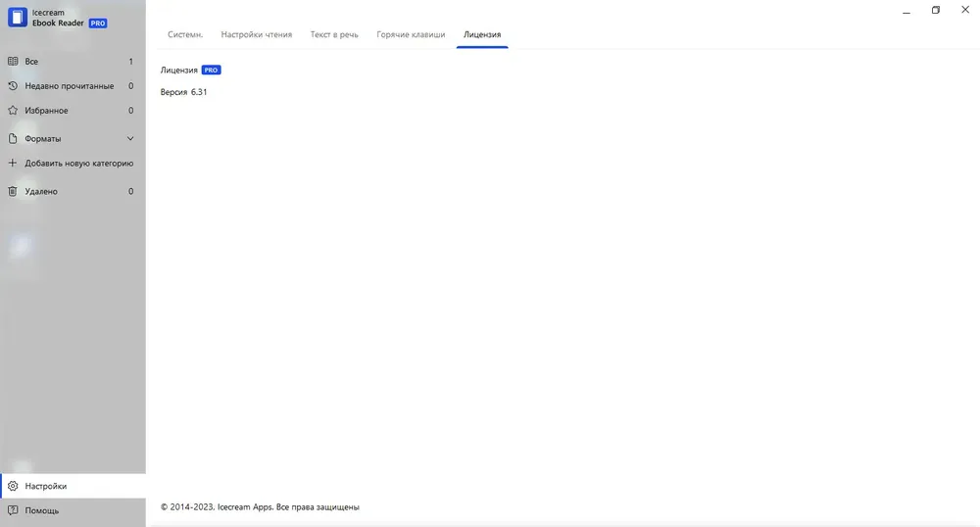Open the Настройки чтения tab

(x=257, y=34)
